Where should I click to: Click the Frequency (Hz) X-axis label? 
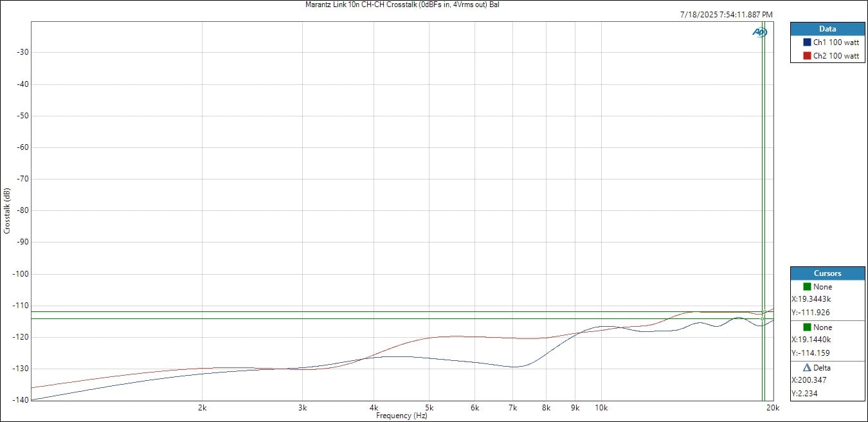point(401,416)
